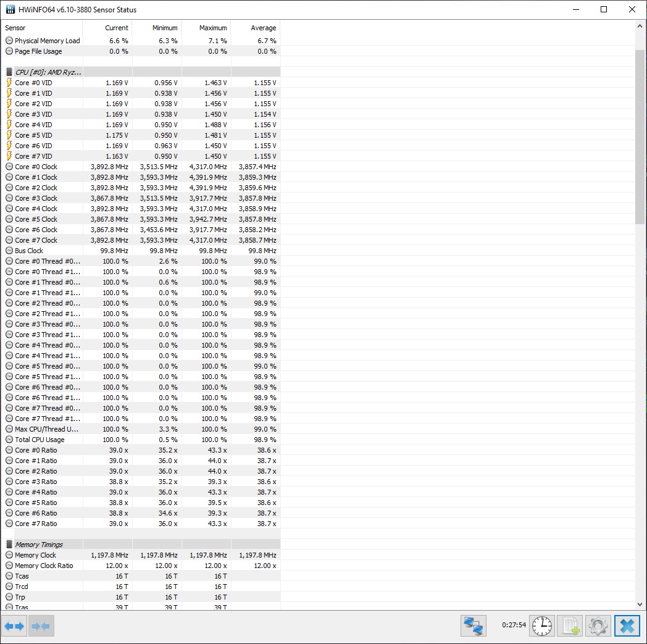Image resolution: width=647 pixels, height=644 pixels.
Task: Select the Core #2 Clock row label
Action: point(36,188)
